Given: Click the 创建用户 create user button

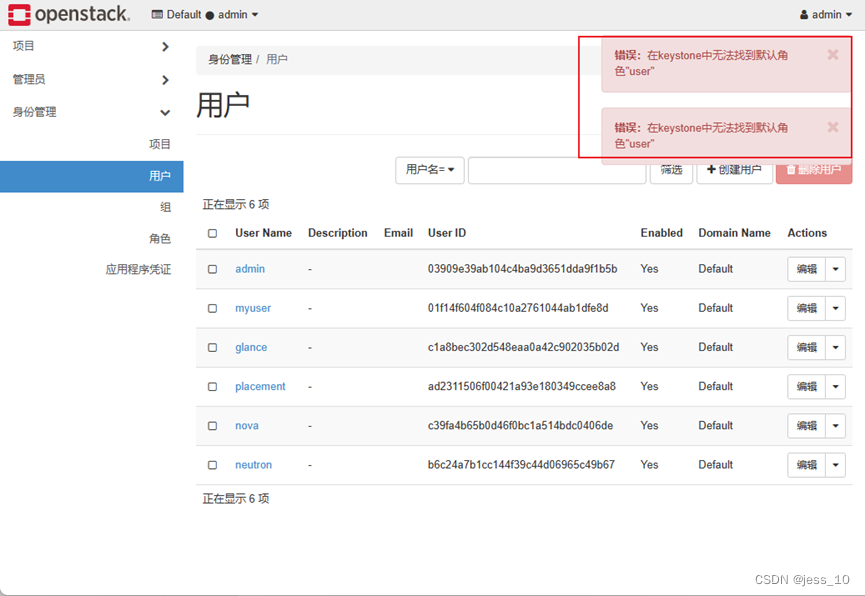Looking at the screenshot, I should (734, 170).
